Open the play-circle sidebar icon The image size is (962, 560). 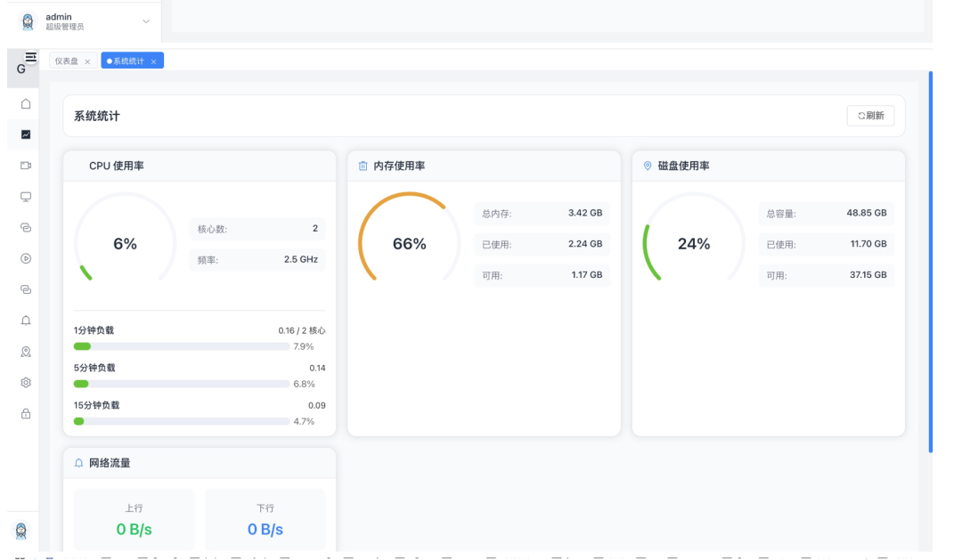click(26, 258)
